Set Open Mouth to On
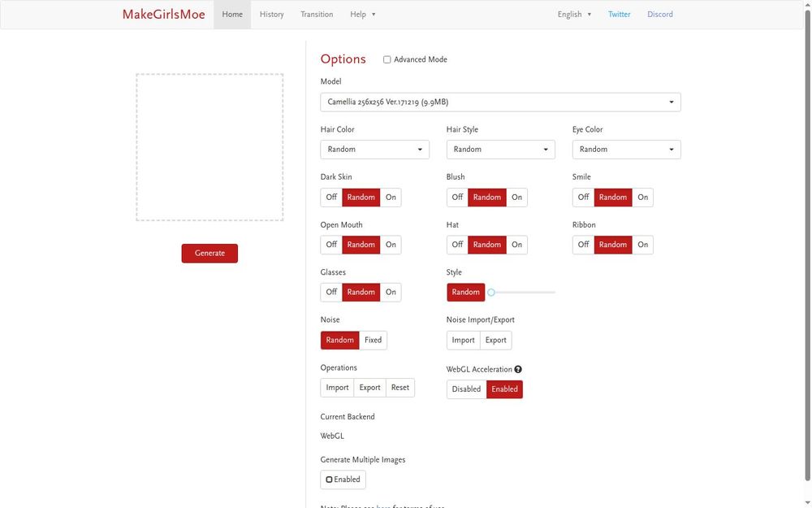The image size is (812, 508). click(391, 245)
